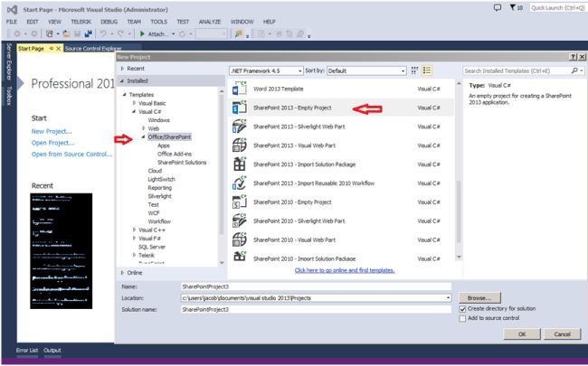Viewport: 588px width, 366px height.
Task: Open the ANALYZE menu
Action: pos(210,22)
